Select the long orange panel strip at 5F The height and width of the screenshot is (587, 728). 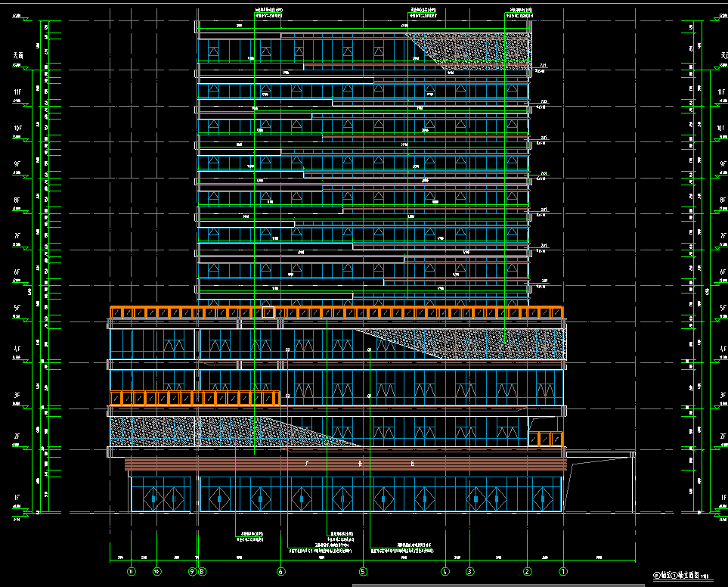(336, 312)
